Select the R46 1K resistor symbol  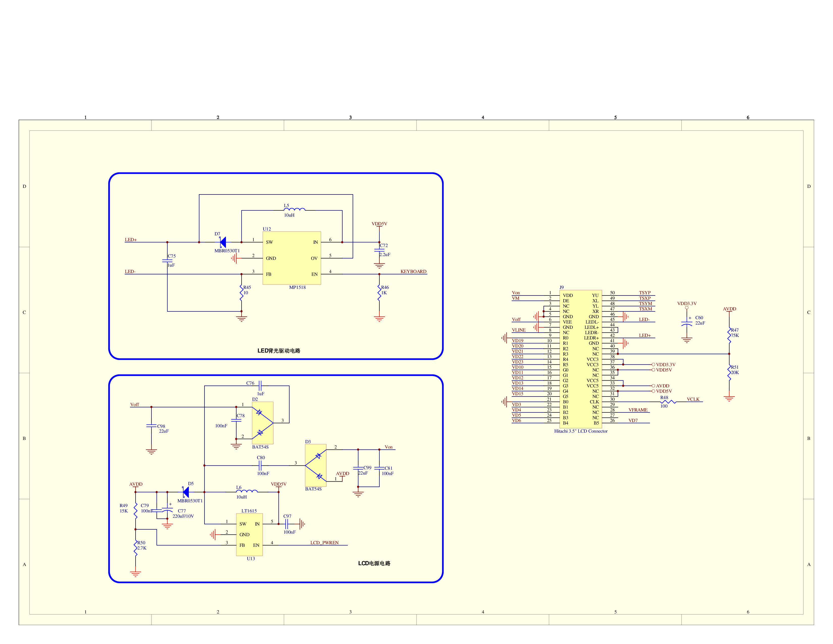pyautogui.click(x=379, y=293)
